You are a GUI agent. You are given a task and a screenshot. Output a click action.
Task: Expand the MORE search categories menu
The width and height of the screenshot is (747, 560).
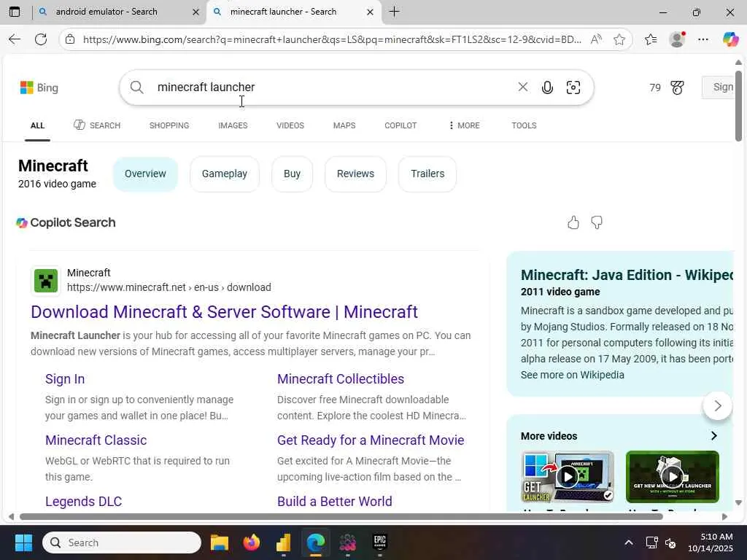point(464,125)
